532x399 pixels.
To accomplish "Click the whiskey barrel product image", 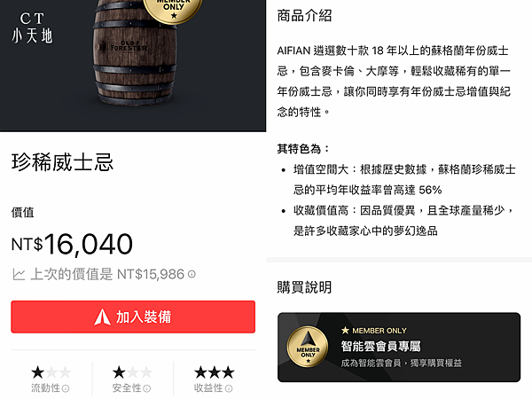I will pos(135,52).
